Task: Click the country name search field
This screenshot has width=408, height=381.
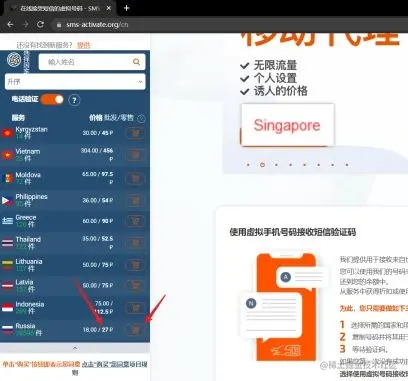Action: pyautogui.click(x=92, y=62)
